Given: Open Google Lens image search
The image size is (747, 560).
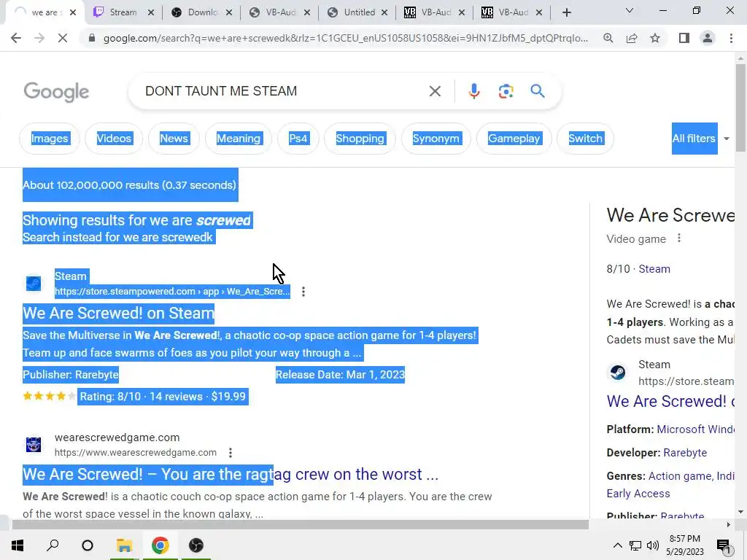Looking at the screenshot, I should tap(506, 91).
